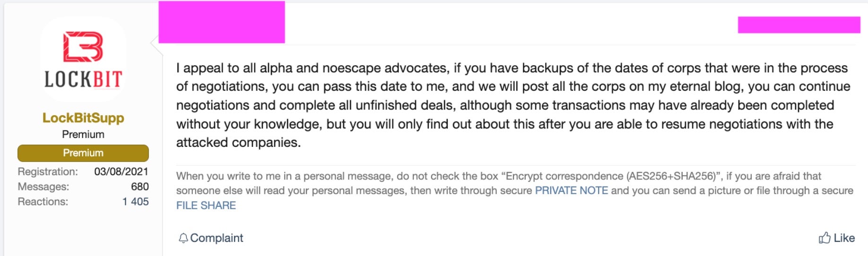Image resolution: width=868 pixels, height=256 pixels.
Task: Click the redacted magenta block in post header
Action: (x=222, y=22)
